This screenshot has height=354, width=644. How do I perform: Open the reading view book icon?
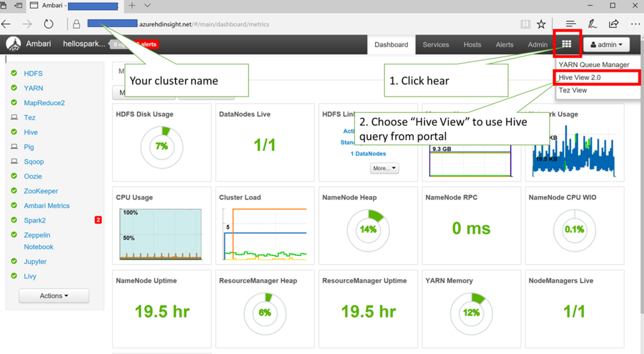tap(525, 25)
